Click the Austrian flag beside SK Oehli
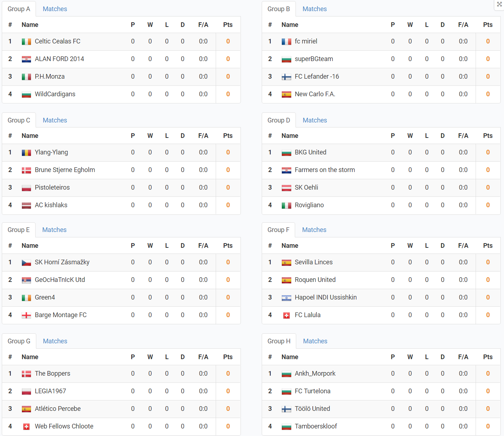This screenshot has height=436, width=504. (x=286, y=188)
